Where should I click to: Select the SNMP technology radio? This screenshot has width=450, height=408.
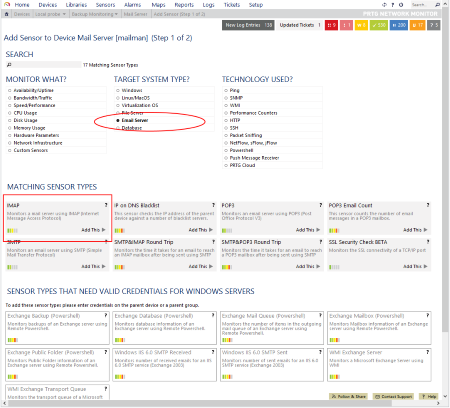coord(226,98)
